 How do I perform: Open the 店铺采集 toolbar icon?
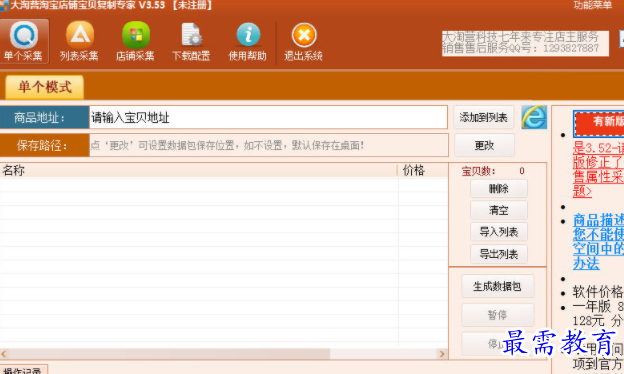pyautogui.click(x=135, y=41)
